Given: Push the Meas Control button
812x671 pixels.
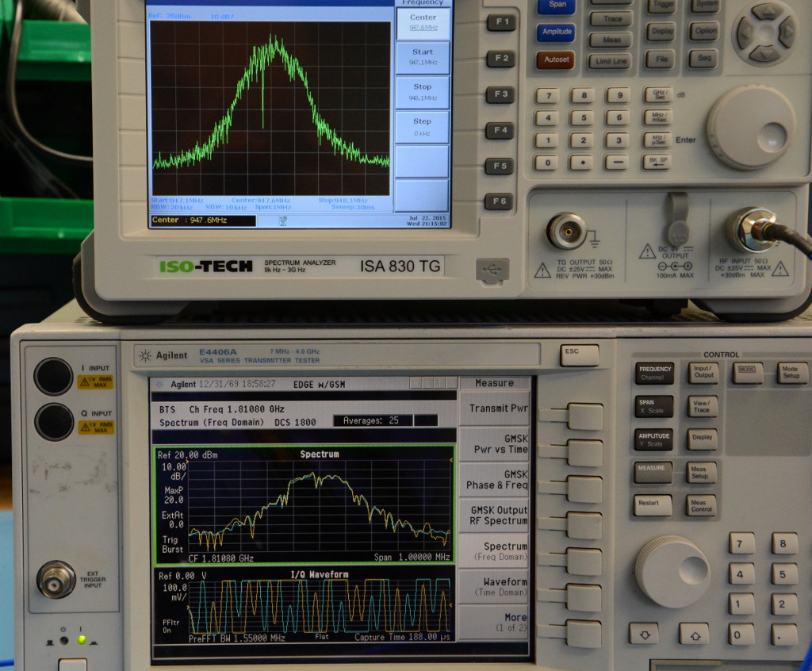Looking at the screenshot, I should pyautogui.click(x=701, y=505).
